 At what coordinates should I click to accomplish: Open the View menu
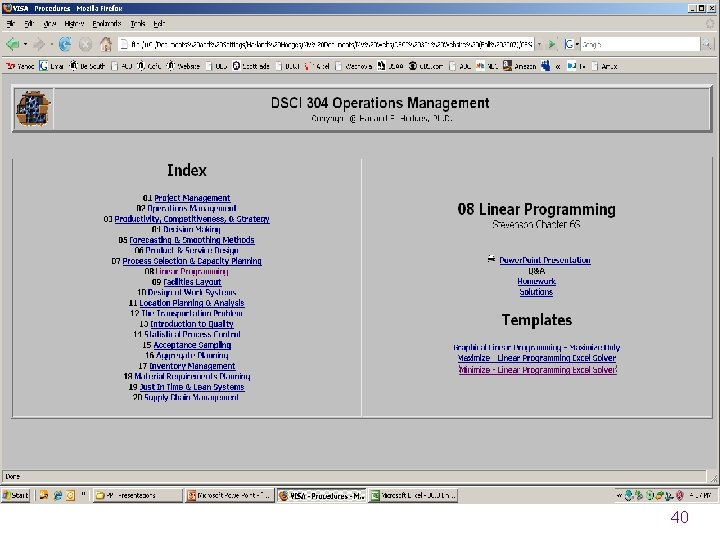[50, 23]
